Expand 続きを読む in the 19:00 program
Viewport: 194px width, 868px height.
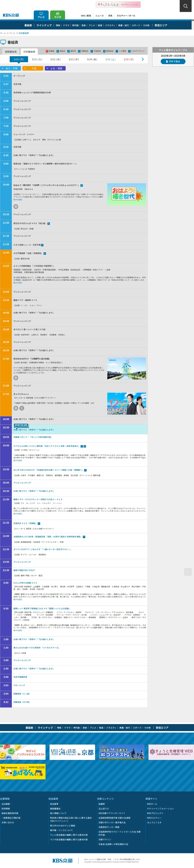coord(18,460)
